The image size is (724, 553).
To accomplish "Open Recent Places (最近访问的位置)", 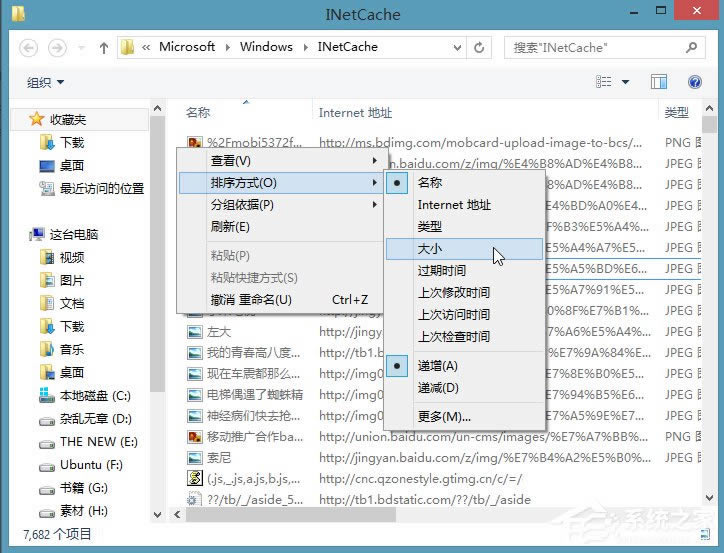I will pos(92,188).
